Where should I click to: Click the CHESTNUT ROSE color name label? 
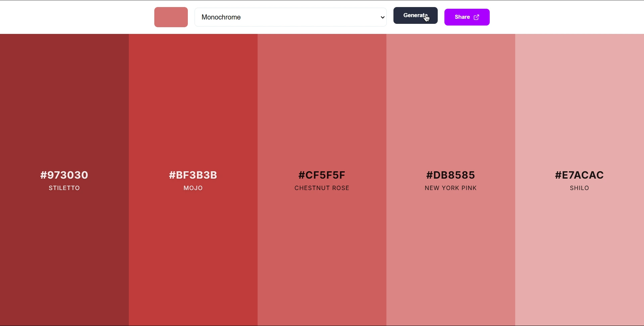pos(322,188)
